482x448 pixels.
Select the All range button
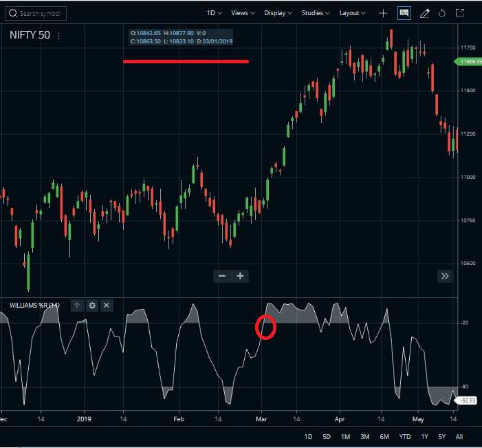459,436
